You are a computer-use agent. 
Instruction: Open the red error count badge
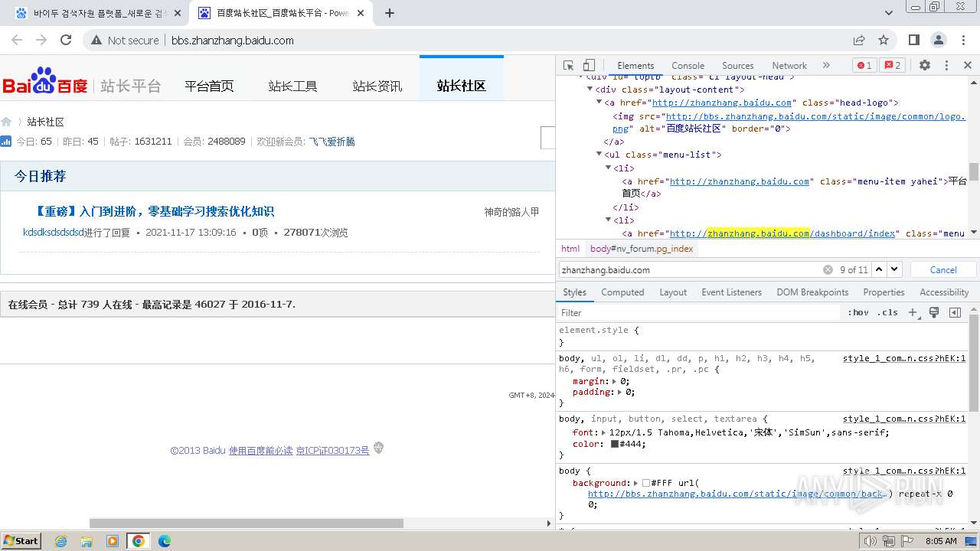[864, 66]
